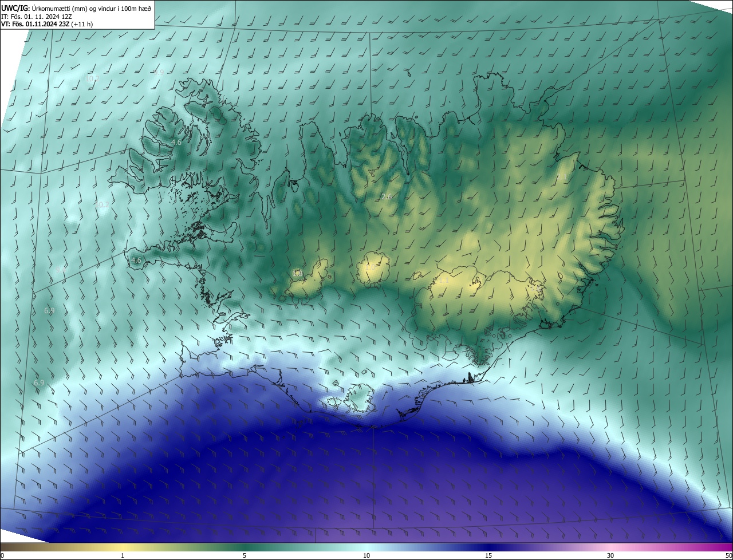This screenshot has width=733, height=560.
Task: Click the '5' tick label on the color scale
Action: click(245, 555)
